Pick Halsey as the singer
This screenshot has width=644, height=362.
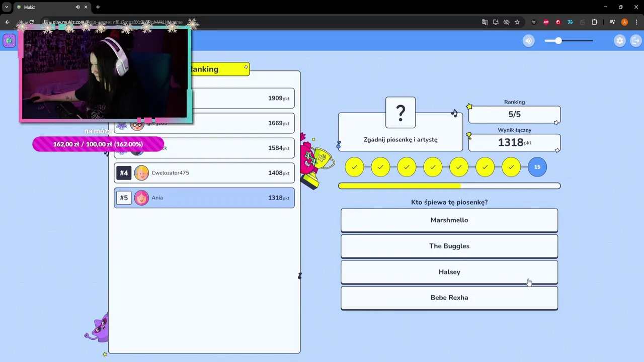(449, 272)
